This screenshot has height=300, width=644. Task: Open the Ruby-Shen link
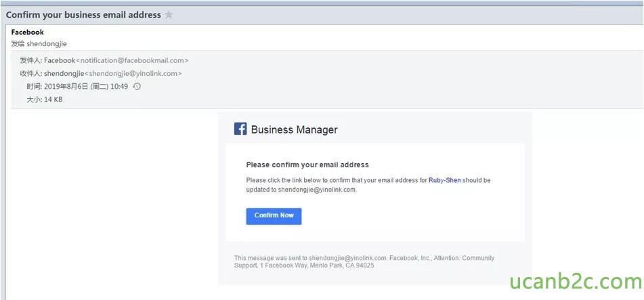point(445,180)
